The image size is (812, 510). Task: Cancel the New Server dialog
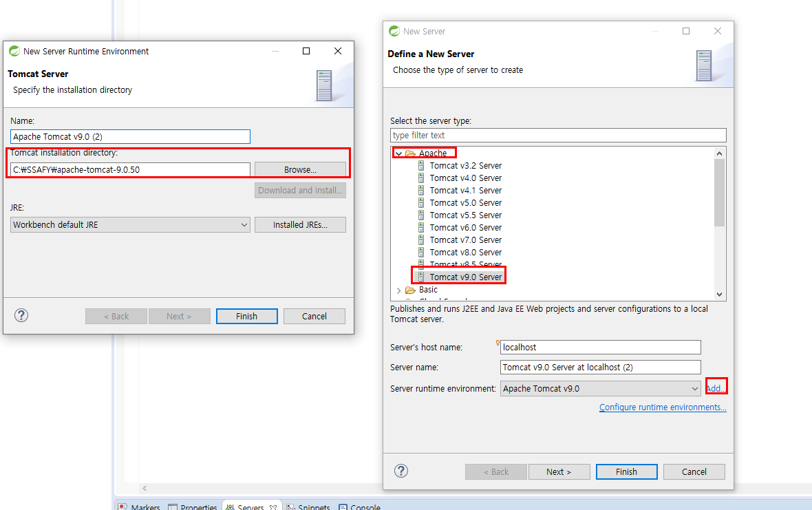(694, 471)
